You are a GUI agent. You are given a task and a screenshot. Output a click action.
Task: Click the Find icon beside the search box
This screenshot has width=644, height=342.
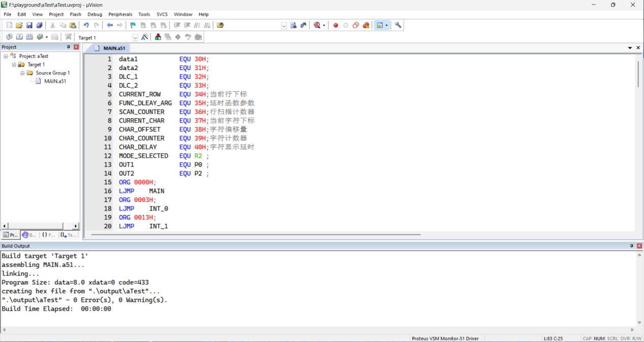[x=294, y=25]
